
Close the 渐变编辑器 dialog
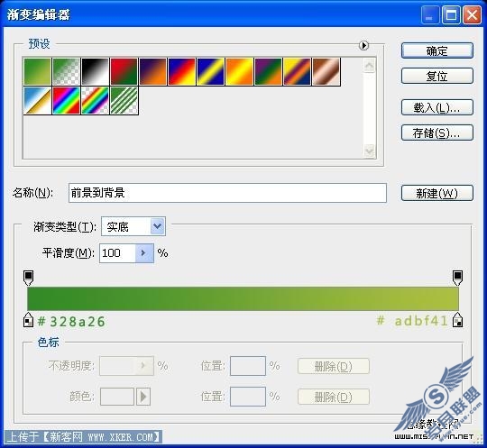point(472,15)
